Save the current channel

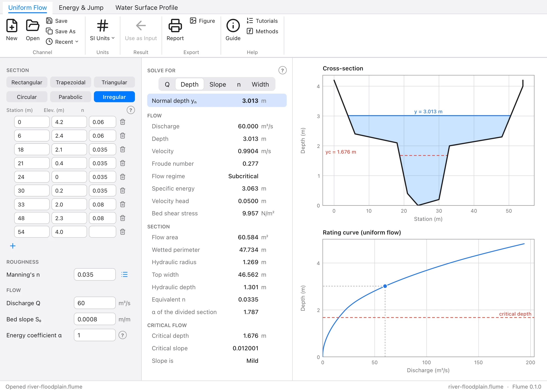click(x=57, y=21)
